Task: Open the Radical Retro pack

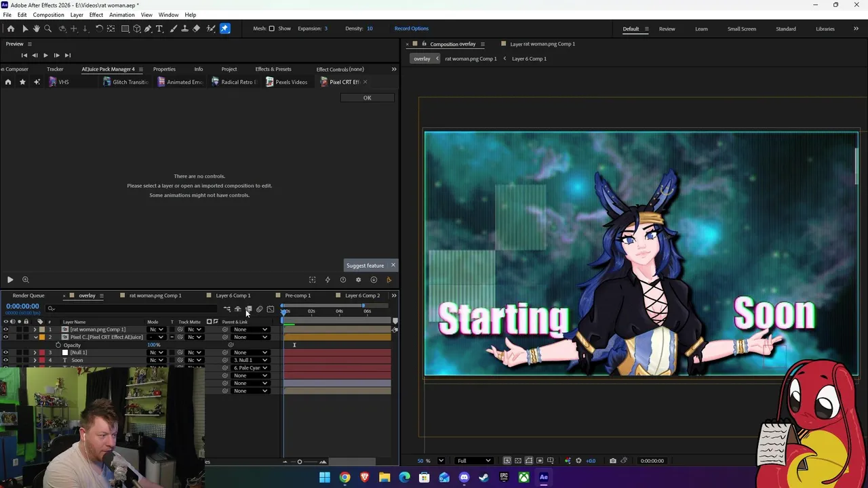Action: 234,82
